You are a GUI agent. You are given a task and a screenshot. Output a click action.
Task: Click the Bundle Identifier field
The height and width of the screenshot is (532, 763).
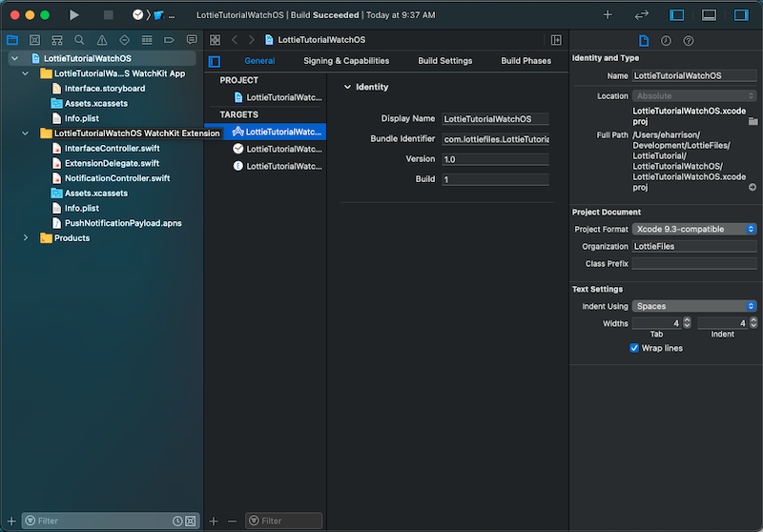point(495,139)
